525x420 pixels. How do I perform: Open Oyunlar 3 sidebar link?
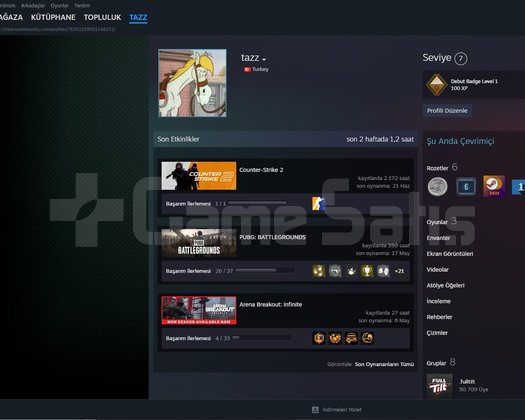(442, 221)
